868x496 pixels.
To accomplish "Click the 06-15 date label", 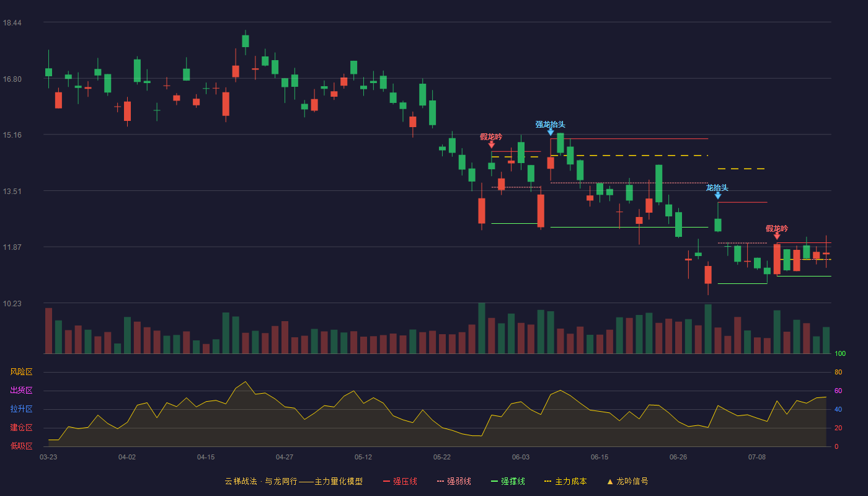I will (x=600, y=457).
